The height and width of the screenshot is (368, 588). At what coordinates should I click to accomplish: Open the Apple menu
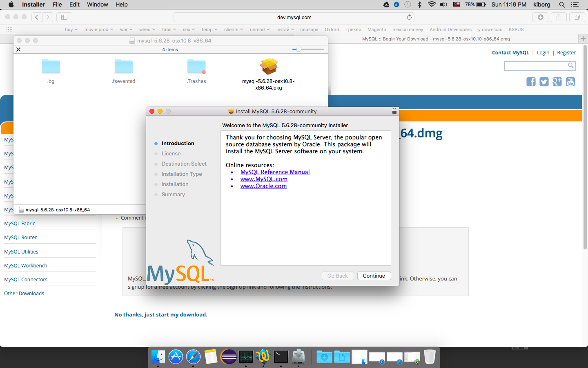point(11,4)
